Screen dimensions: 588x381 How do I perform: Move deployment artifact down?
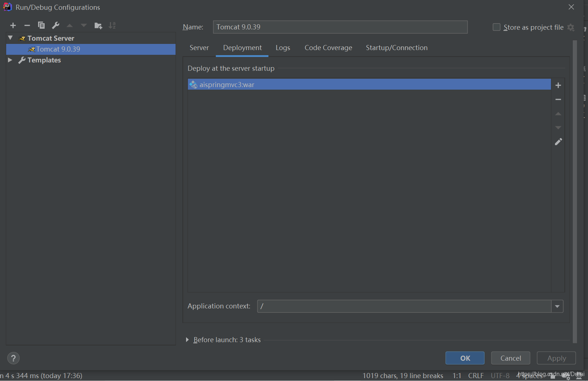(x=558, y=127)
